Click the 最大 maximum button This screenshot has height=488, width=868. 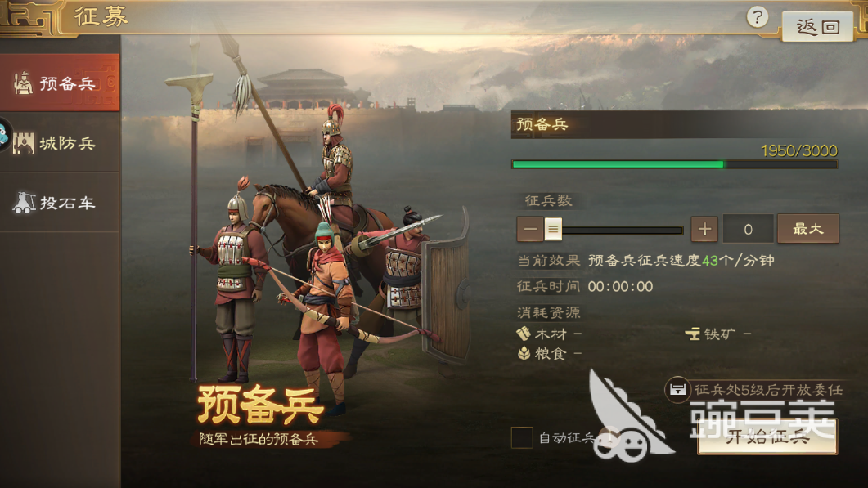tap(808, 229)
